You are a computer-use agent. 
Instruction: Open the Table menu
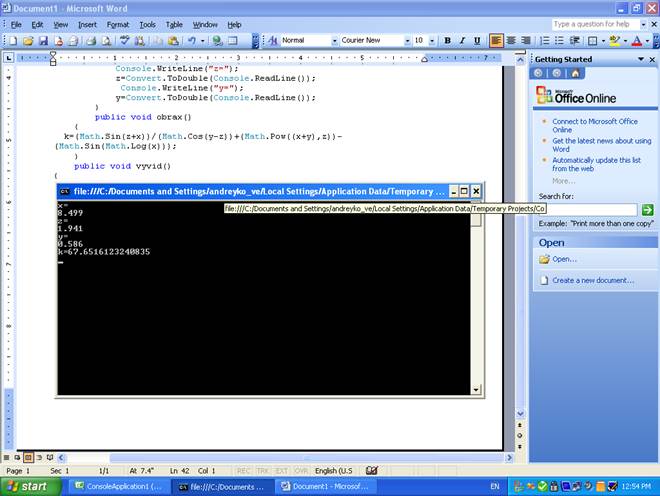174,25
